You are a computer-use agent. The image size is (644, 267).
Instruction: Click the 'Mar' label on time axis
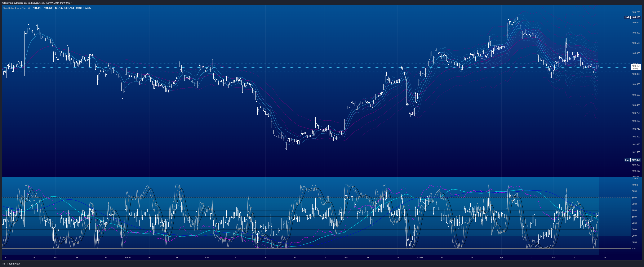click(x=207, y=257)
